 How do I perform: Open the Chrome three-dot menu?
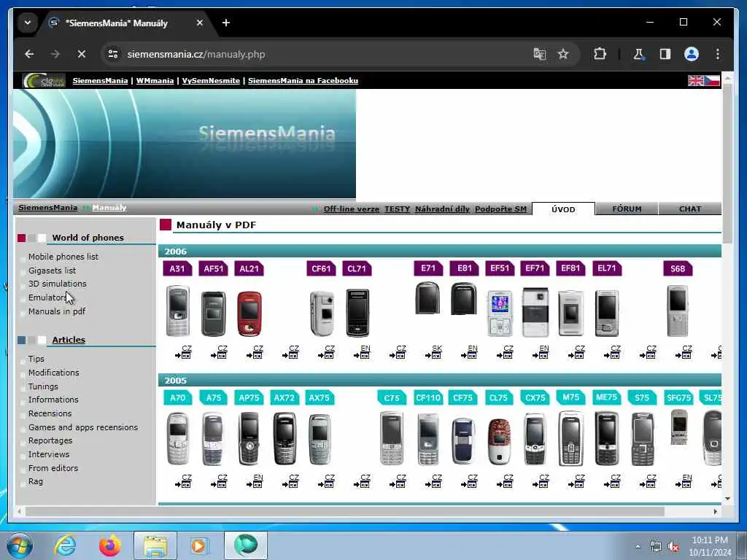718,54
